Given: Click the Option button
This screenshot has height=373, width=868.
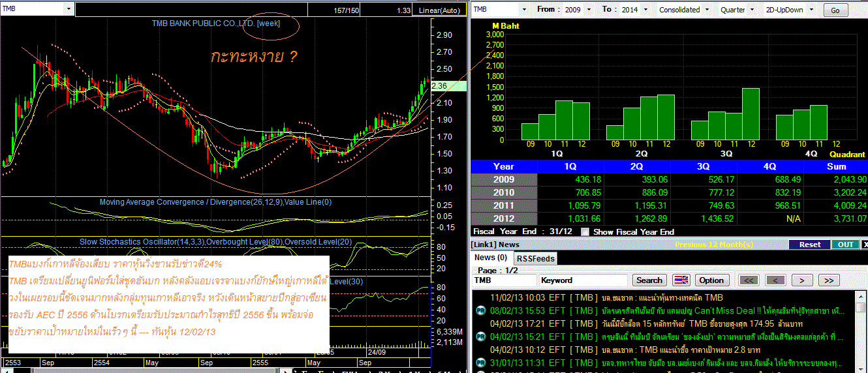Looking at the screenshot, I should click(x=711, y=280).
